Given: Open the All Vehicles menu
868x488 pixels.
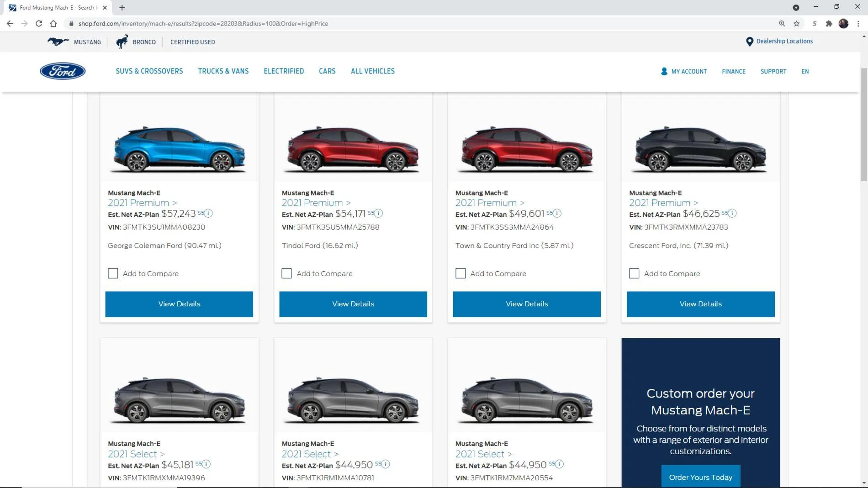Looking at the screenshot, I should point(373,71).
